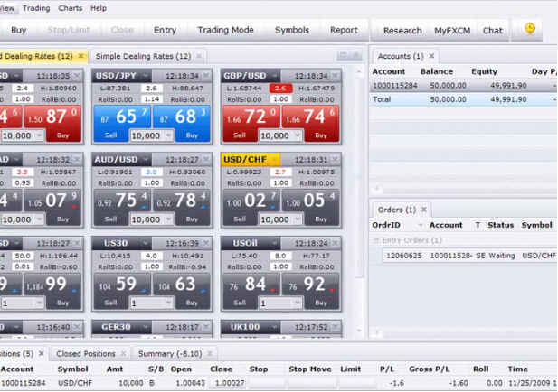The height and width of the screenshot is (392, 558).
Task: Close the AUD/USD rate tile
Action: (206, 159)
